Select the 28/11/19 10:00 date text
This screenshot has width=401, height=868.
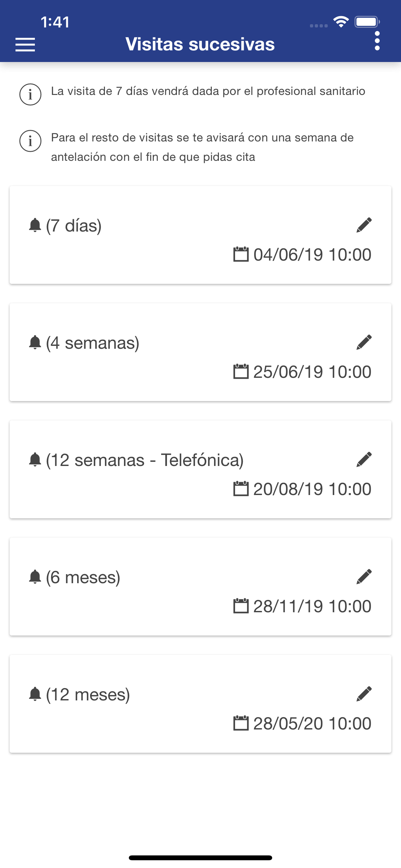[x=312, y=606]
